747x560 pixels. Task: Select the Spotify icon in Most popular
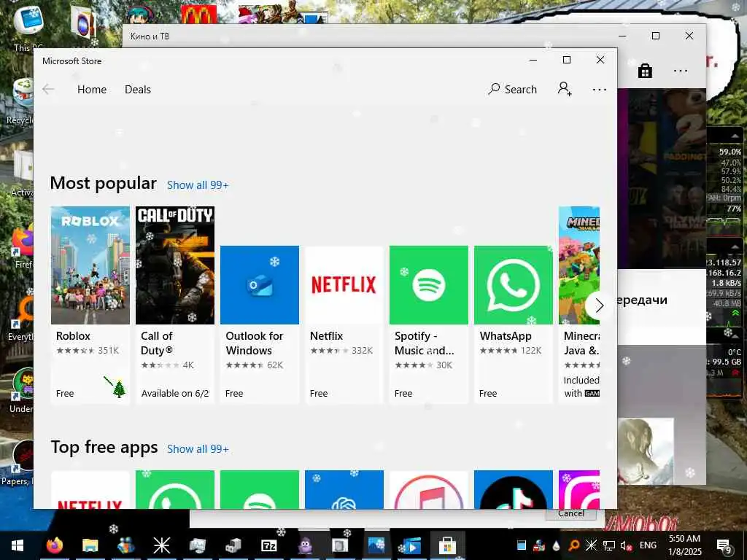coord(429,285)
